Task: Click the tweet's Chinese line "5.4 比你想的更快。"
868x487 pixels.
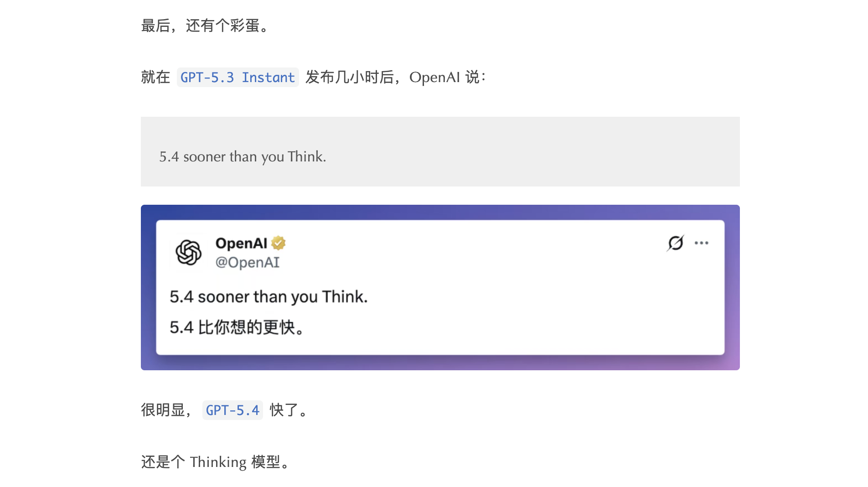Action: pyautogui.click(x=237, y=327)
